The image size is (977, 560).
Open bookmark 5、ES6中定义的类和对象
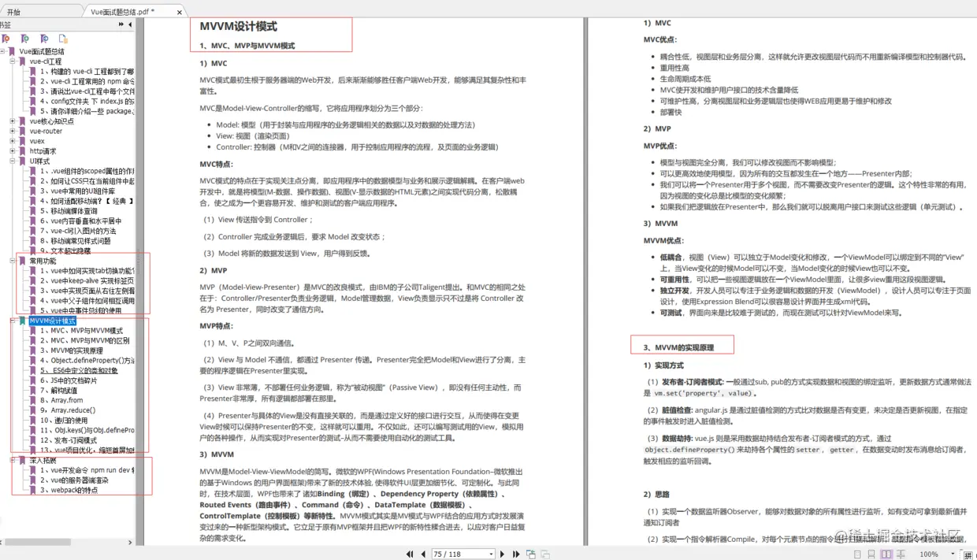pyautogui.click(x=79, y=370)
